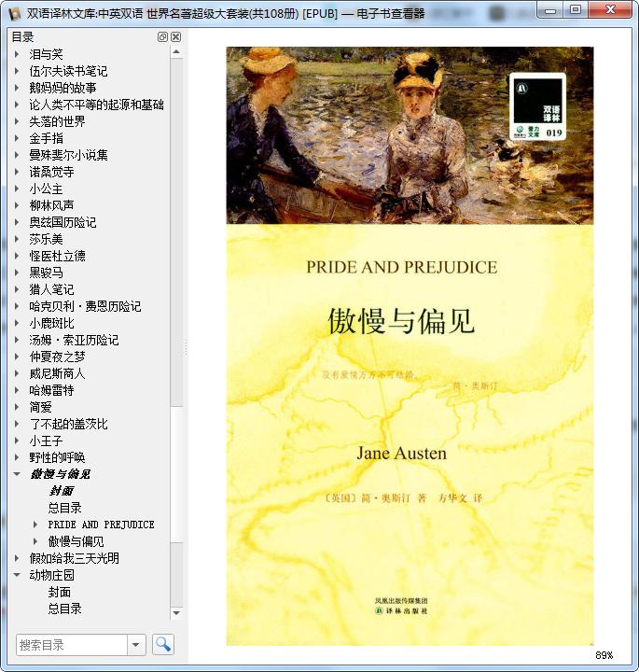Float the 目录 panel with dock icon
Image resolution: width=639 pixels, height=672 pixels.
(162, 36)
